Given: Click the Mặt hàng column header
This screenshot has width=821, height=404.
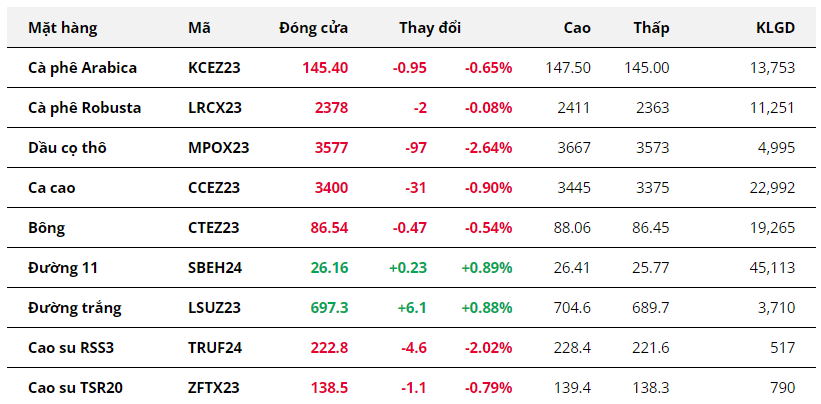Looking at the screenshot, I should tap(63, 28).
